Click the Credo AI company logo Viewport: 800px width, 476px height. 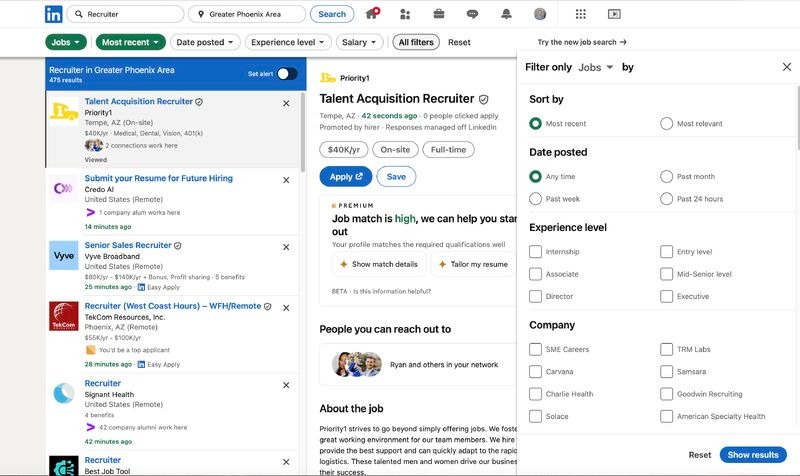[64, 188]
